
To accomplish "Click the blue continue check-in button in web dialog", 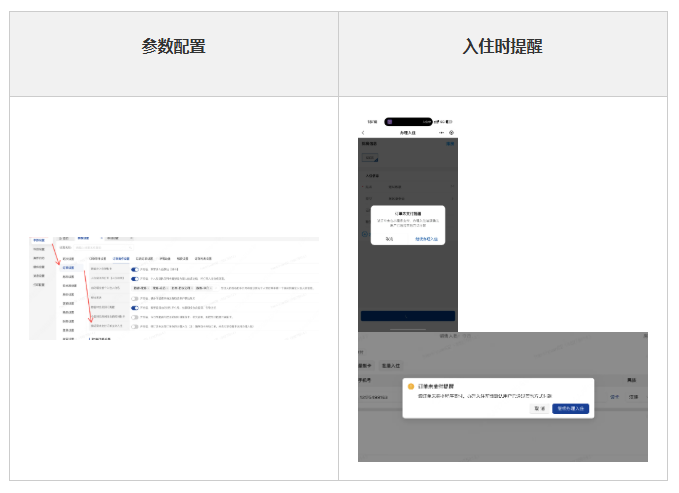I will (x=570, y=409).
